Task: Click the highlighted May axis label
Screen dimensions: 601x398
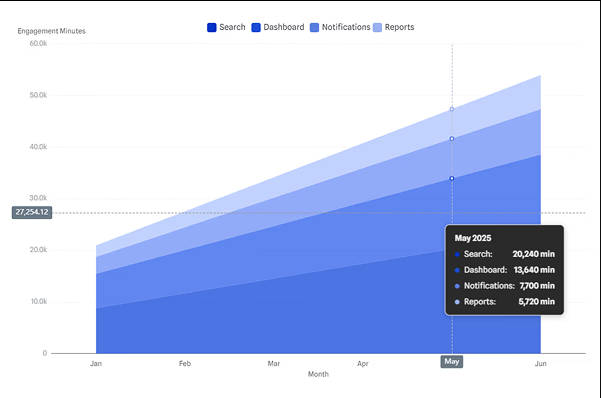Action: [x=452, y=362]
